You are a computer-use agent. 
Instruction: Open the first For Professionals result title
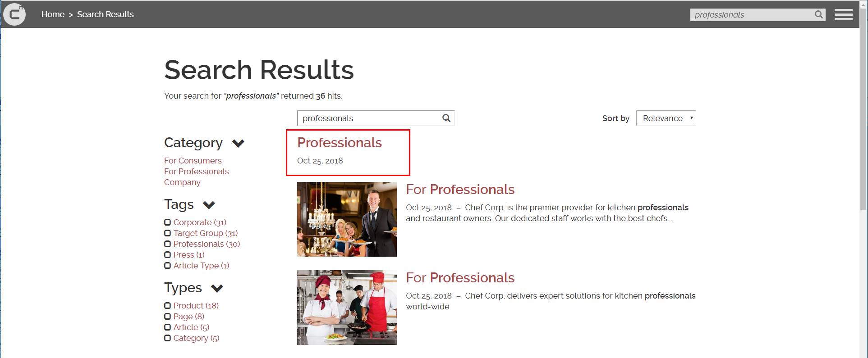(460, 190)
